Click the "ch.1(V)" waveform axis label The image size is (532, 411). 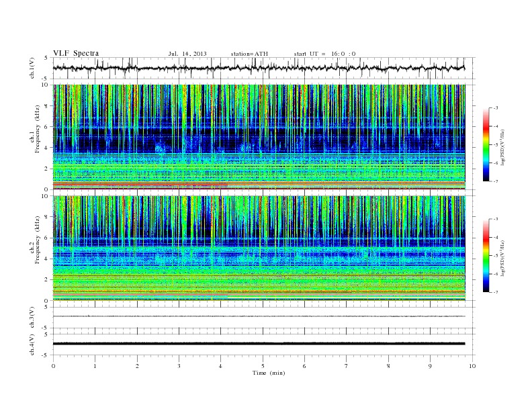[x=32, y=68]
